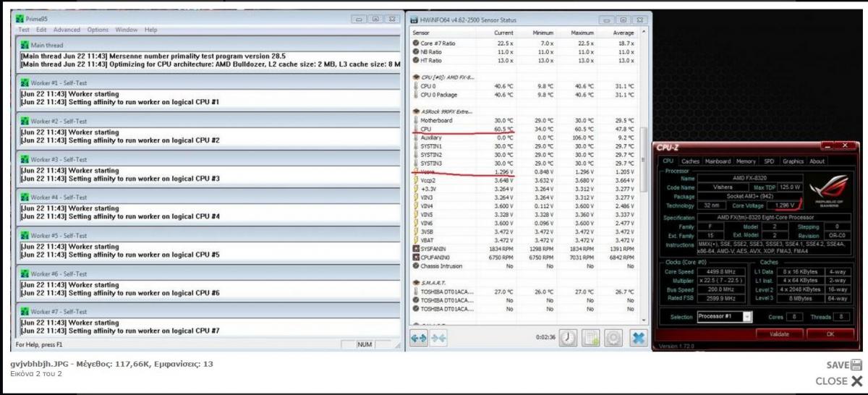Click the HWiNFO collapse-columns arrows icon

(438, 338)
